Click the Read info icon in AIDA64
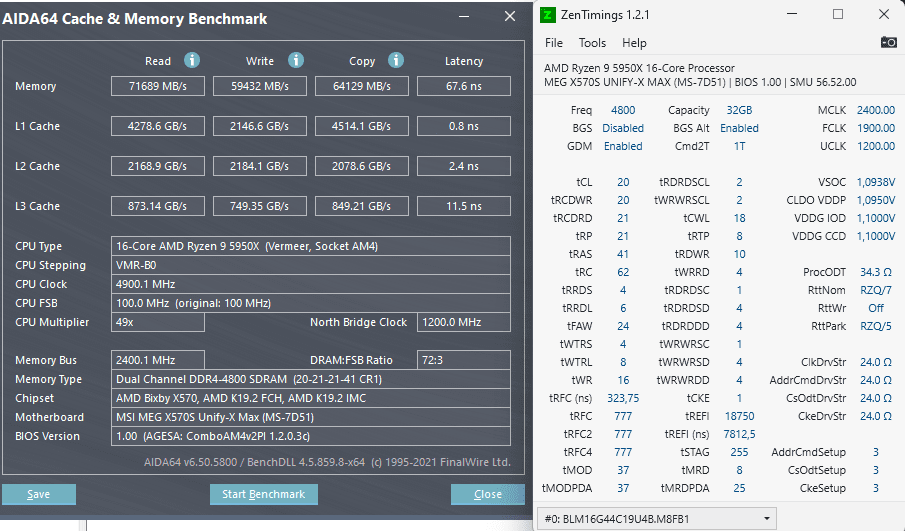 (x=192, y=60)
